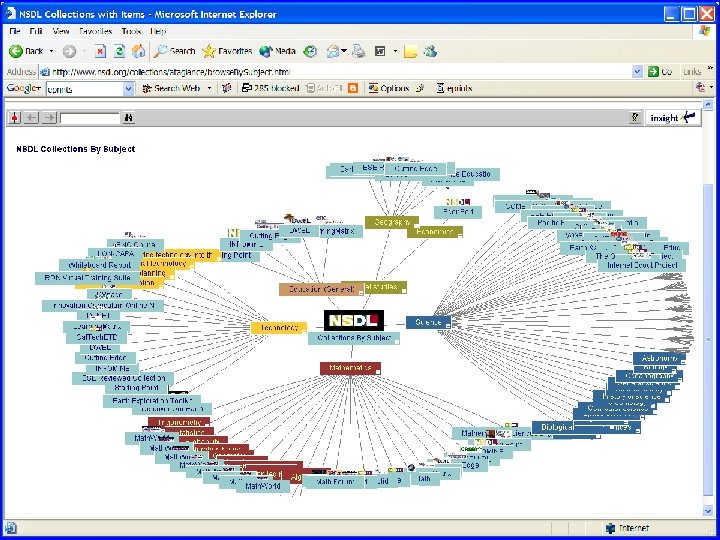Open the View menu

(x=61, y=31)
